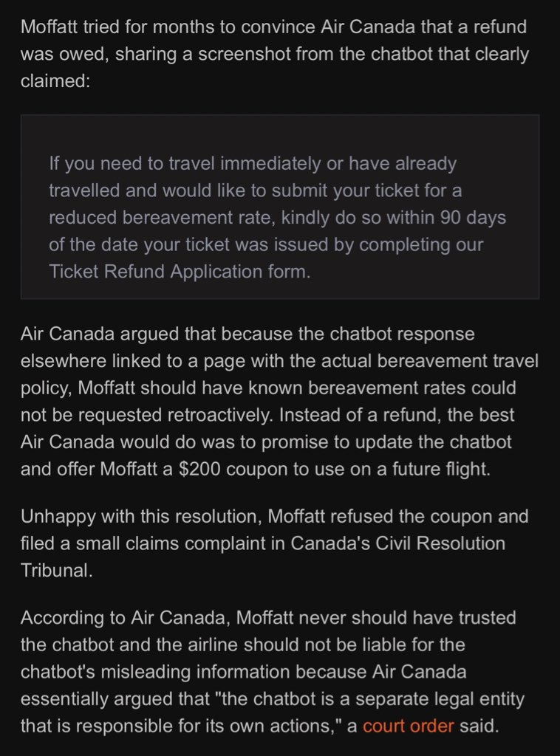This screenshot has width=560, height=756.
Task: Click the 'chatbot's misleading information' phrase
Action: point(155,672)
